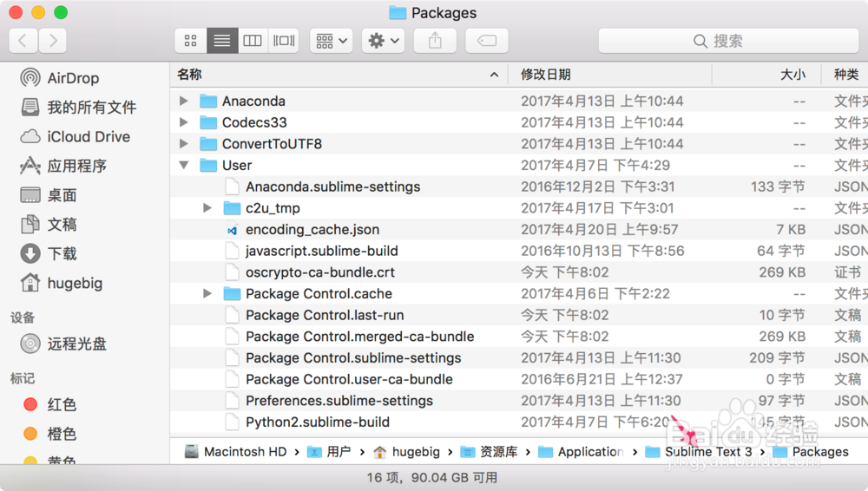Select encoding_cache.json file icon
This screenshot has width=868, height=491.
pos(232,230)
